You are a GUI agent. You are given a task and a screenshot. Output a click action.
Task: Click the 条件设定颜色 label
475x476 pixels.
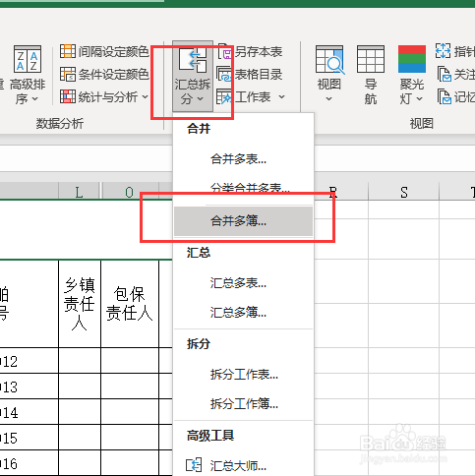tap(113, 75)
